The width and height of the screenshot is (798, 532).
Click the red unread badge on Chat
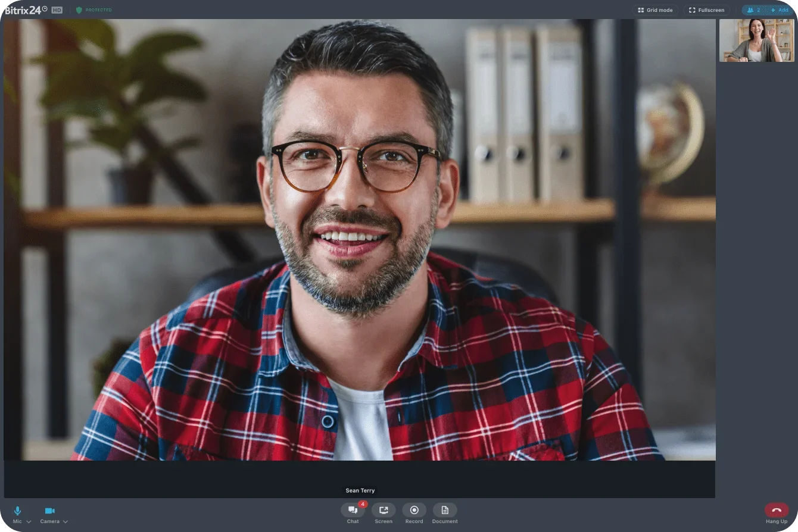pyautogui.click(x=363, y=505)
